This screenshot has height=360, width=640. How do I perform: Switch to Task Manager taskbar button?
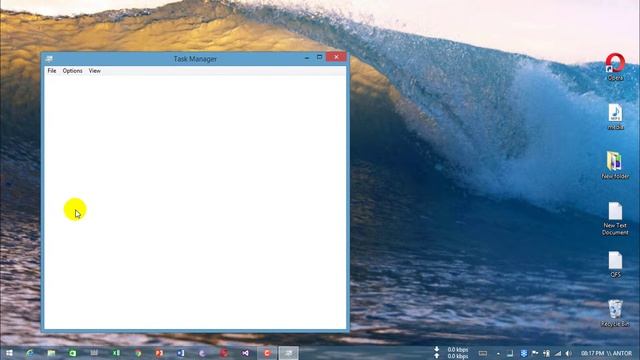pyautogui.click(x=288, y=353)
